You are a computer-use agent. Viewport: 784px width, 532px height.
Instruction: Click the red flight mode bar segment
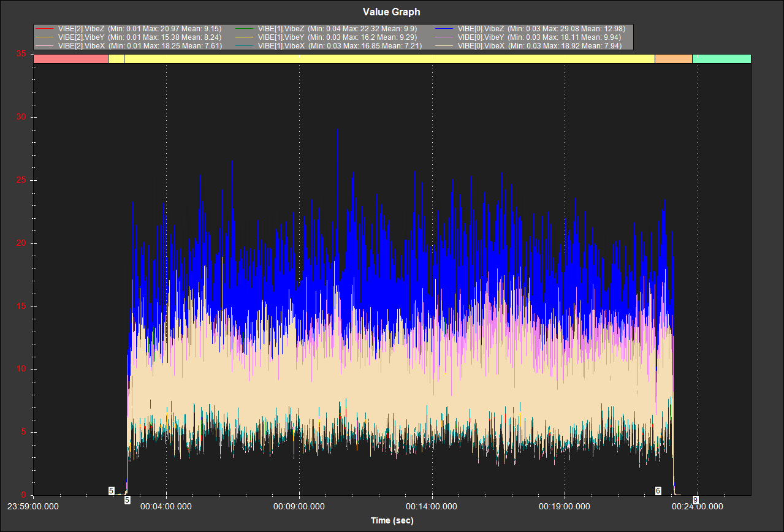click(70, 59)
